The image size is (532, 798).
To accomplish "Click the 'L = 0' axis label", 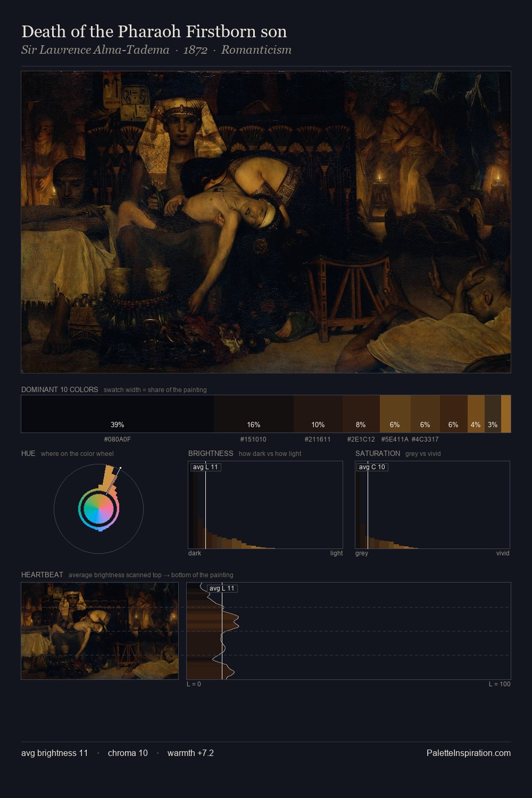I will (194, 684).
